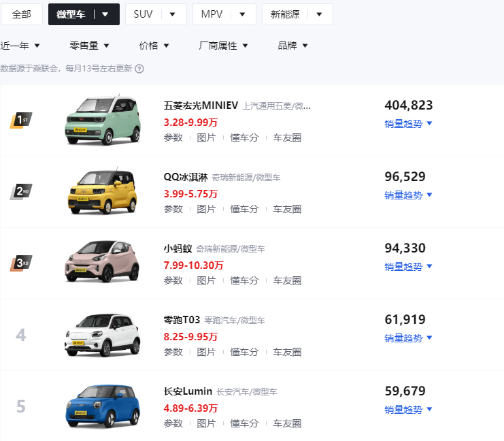Select the 全部 category tab

pyautogui.click(x=22, y=14)
